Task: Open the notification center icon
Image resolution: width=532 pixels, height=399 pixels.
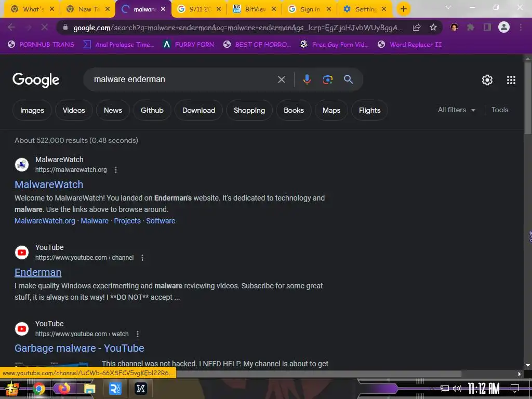Action: (515, 389)
